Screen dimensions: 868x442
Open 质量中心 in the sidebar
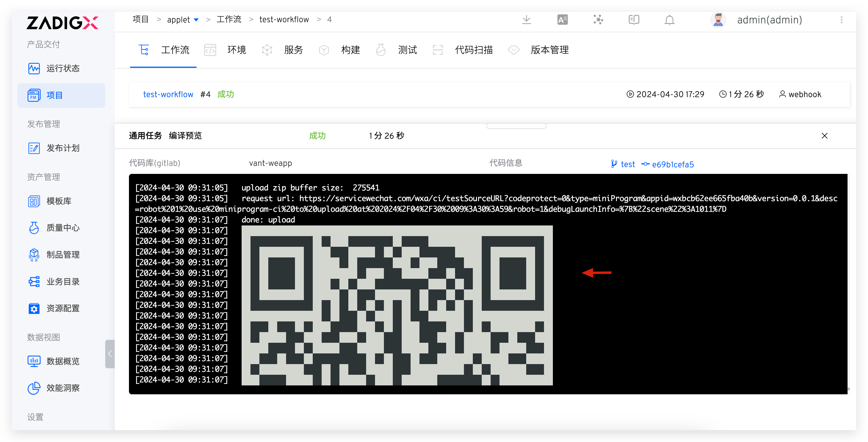(x=61, y=228)
